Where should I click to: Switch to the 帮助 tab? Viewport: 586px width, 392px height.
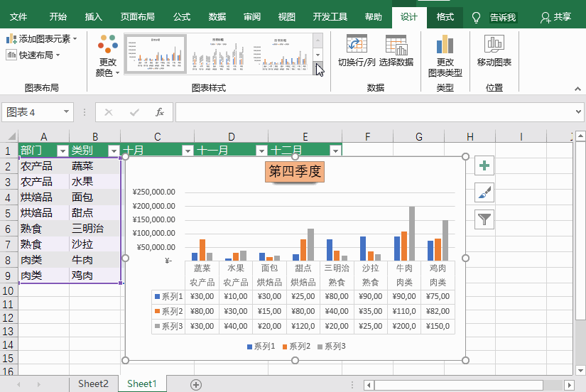pyautogui.click(x=374, y=17)
